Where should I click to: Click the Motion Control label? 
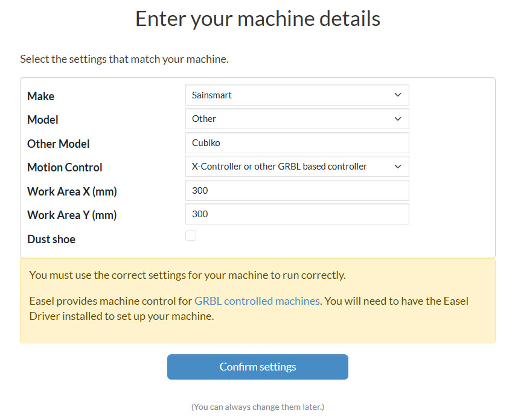click(65, 168)
